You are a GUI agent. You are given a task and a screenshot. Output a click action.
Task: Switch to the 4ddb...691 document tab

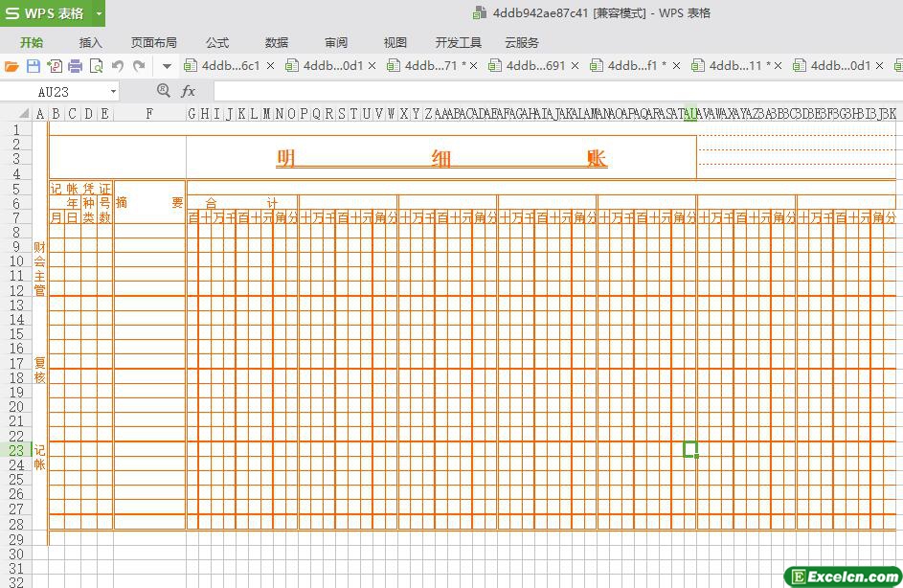(534, 66)
